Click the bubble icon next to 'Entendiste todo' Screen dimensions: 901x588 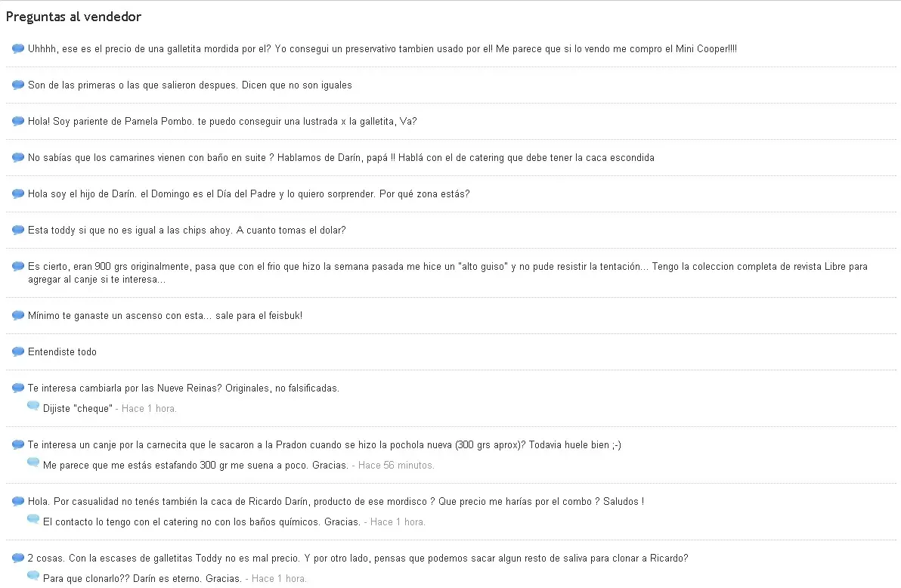(x=18, y=351)
